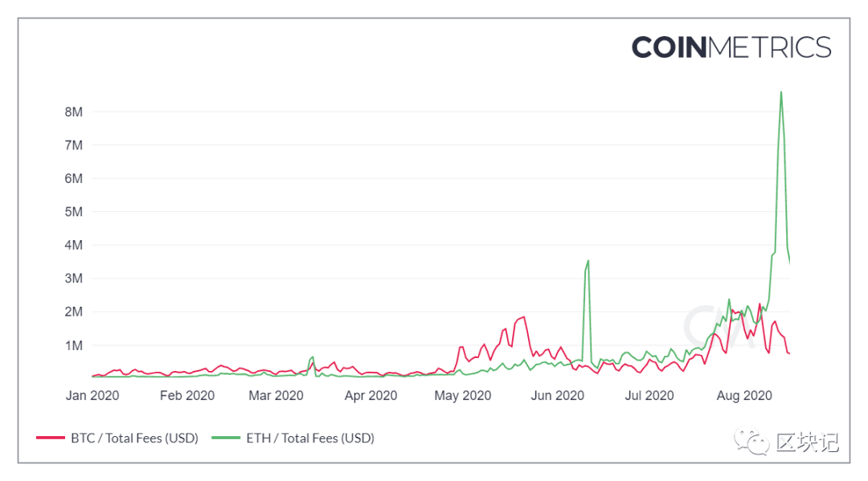Click the Jun 2020 x-axis label
Viewport: 868px width, 481px height.
(558, 395)
